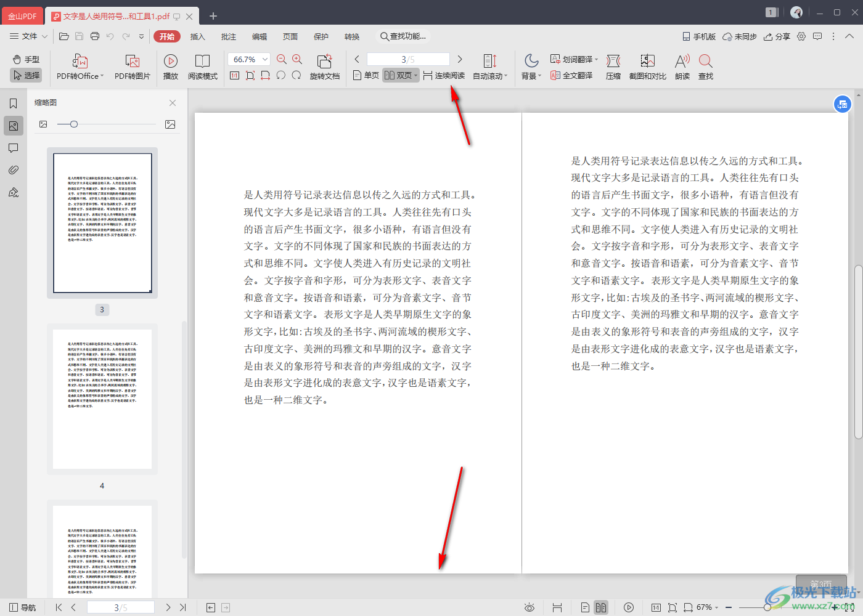863x616 pixels.
Task: Go to next page in toolbar
Action: click(x=460, y=59)
